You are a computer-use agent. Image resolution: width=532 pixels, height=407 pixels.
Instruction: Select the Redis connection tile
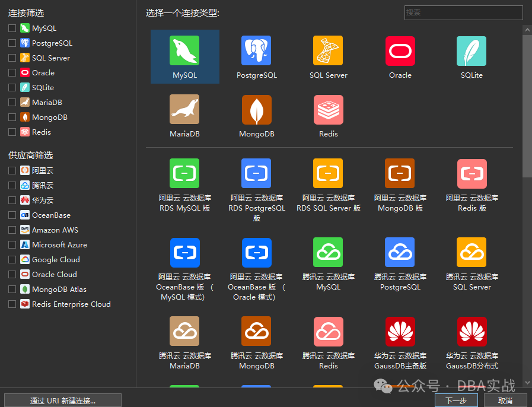(x=328, y=116)
